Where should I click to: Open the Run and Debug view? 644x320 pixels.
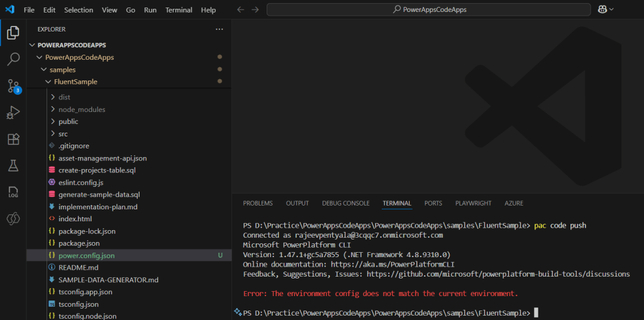13,113
